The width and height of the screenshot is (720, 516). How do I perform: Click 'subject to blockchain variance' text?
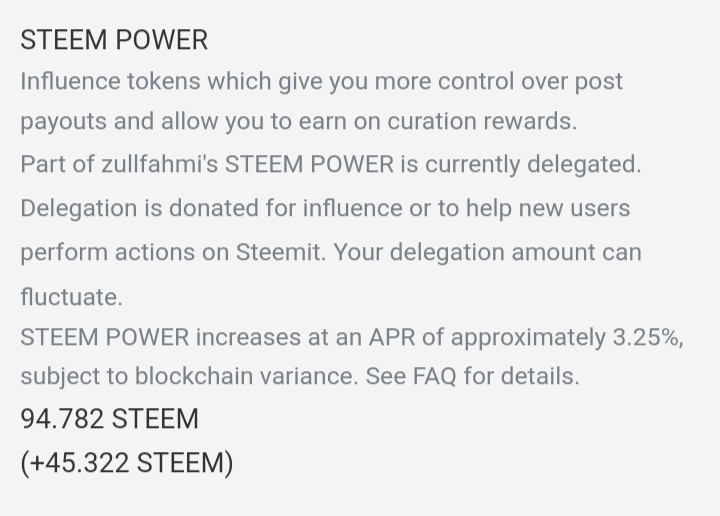pyautogui.click(x=189, y=376)
